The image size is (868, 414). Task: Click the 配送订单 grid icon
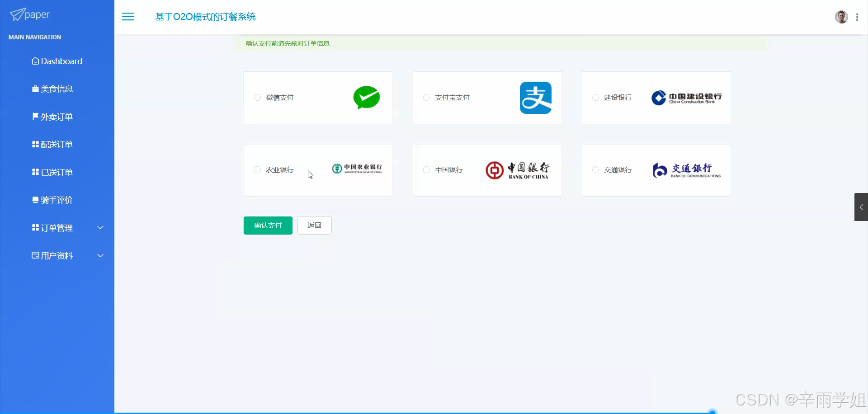35,144
